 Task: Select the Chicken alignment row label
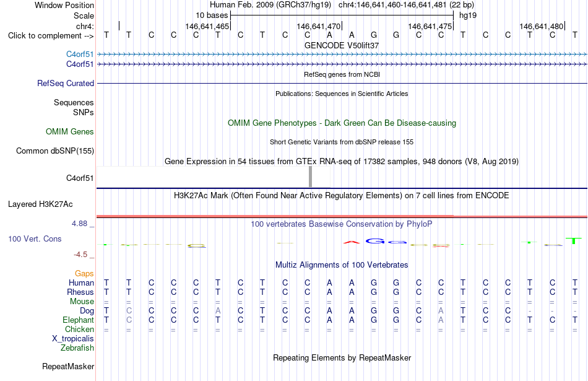(79, 329)
